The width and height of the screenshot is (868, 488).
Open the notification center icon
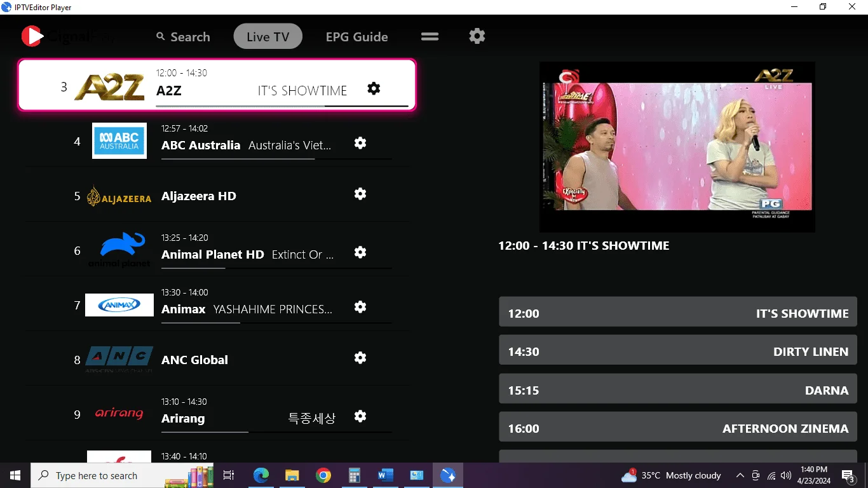point(848,475)
